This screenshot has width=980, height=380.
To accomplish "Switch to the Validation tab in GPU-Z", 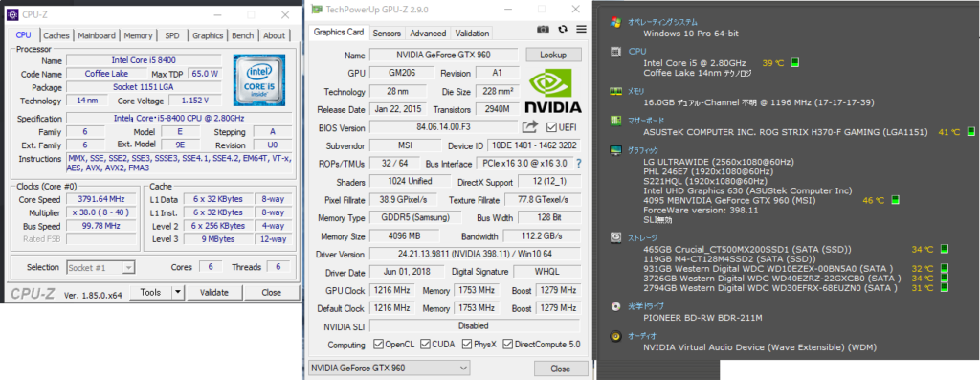I will click(472, 34).
